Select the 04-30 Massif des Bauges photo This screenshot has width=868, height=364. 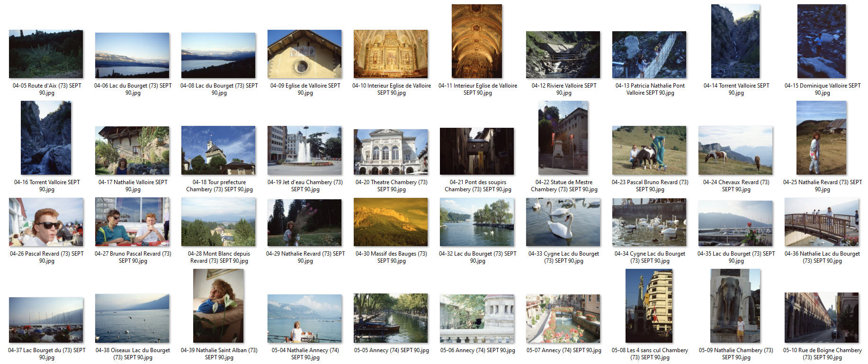pos(391,222)
